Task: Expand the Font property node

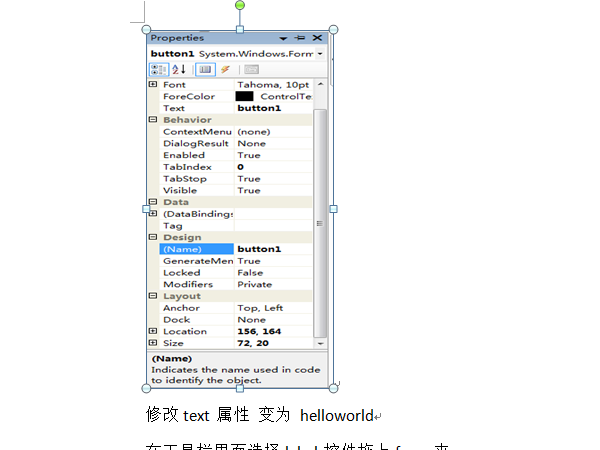Action: coord(153,85)
